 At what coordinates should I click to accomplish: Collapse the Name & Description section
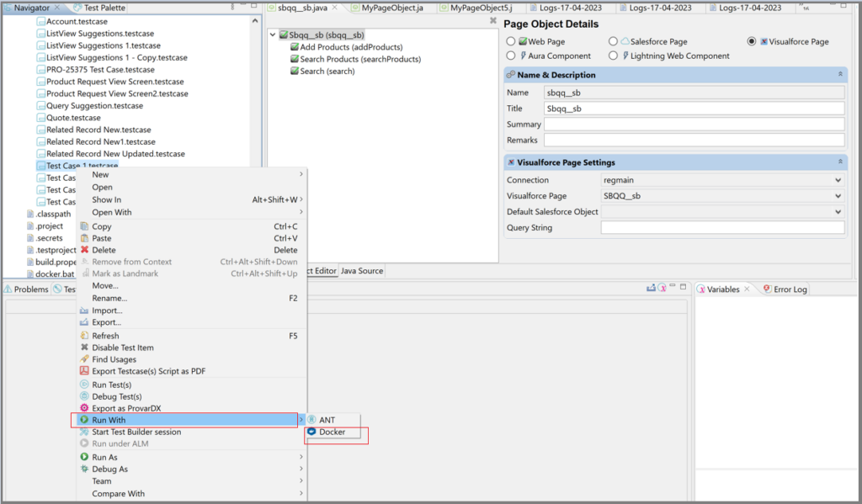[839, 75]
